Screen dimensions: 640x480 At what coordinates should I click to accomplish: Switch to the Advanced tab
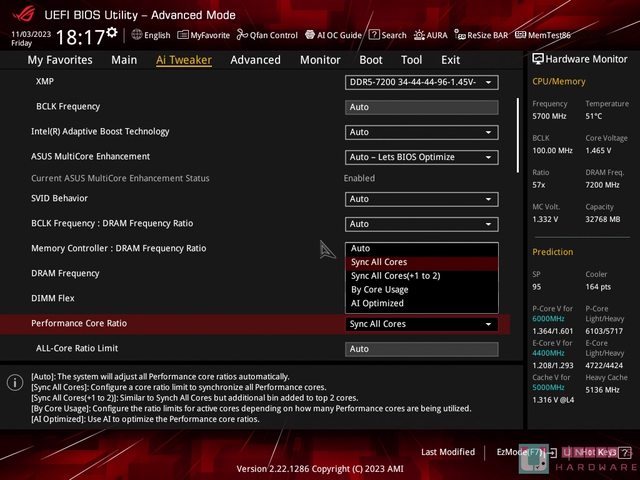[x=255, y=60]
